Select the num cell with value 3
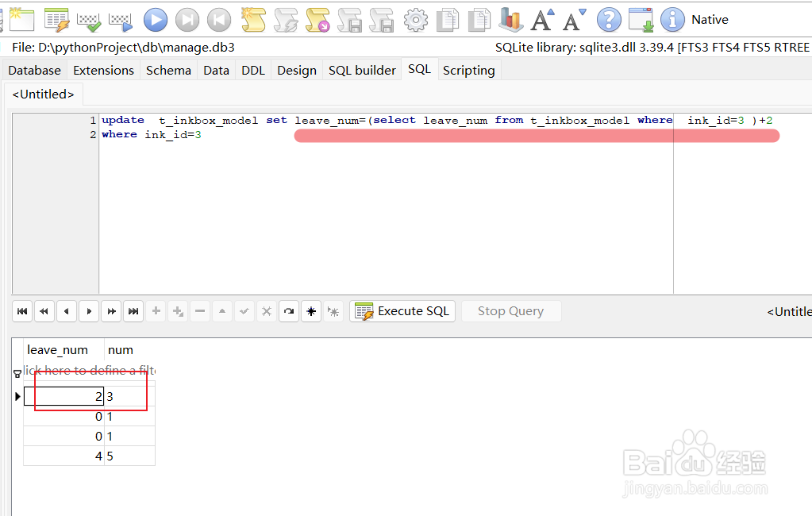The image size is (812, 516). coord(129,396)
